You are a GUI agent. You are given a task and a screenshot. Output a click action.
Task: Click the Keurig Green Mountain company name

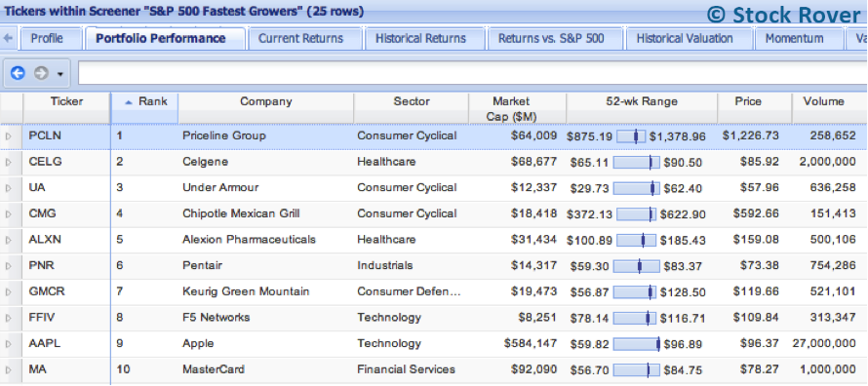(x=246, y=292)
